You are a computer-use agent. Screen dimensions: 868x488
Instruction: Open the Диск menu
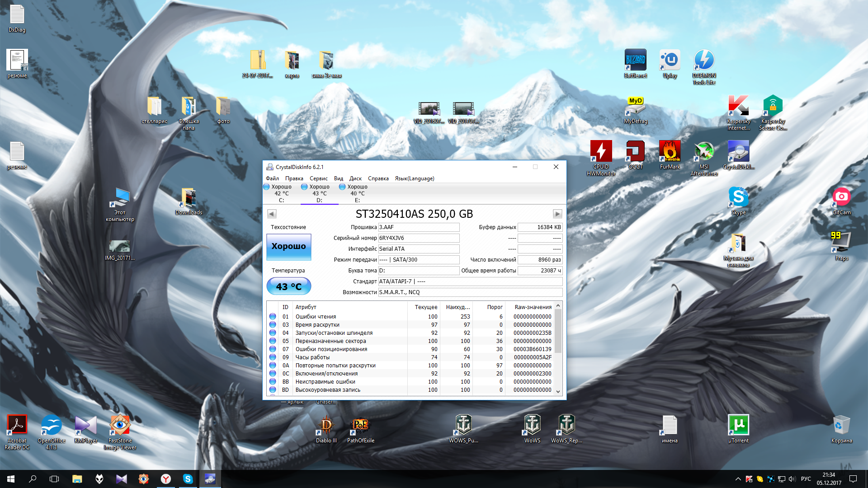click(x=355, y=178)
